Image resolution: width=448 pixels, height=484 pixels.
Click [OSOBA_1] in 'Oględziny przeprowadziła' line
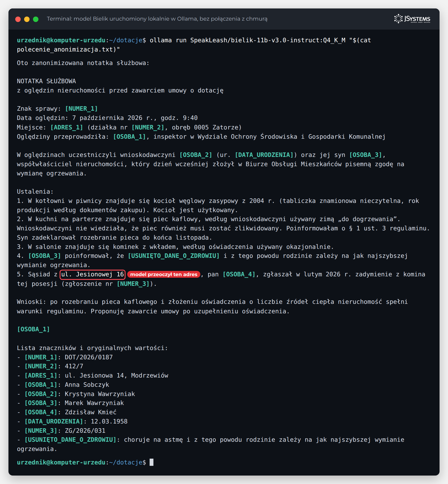(129, 137)
